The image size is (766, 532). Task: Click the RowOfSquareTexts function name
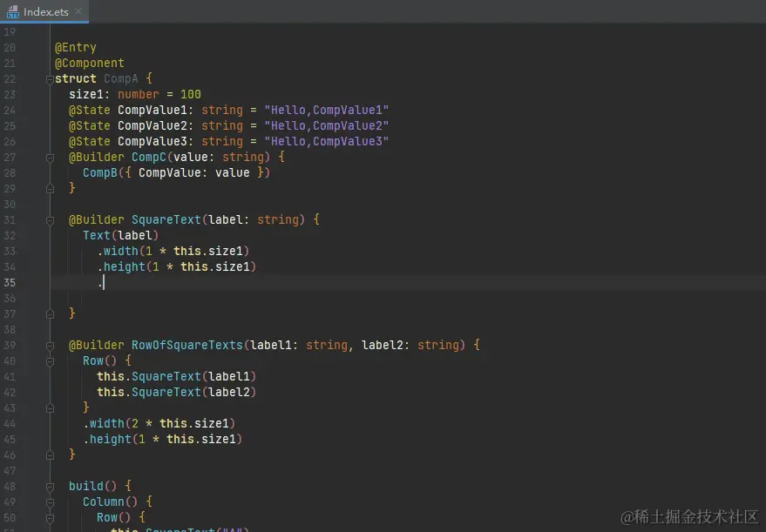click(x=187, y=345)
